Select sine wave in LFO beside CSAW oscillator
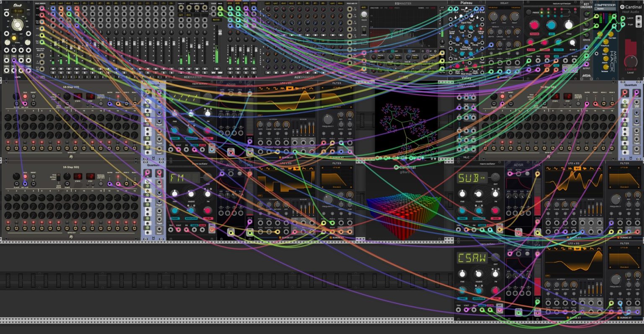This screenshot has width=644, height=334. click(x=548, y=249)
